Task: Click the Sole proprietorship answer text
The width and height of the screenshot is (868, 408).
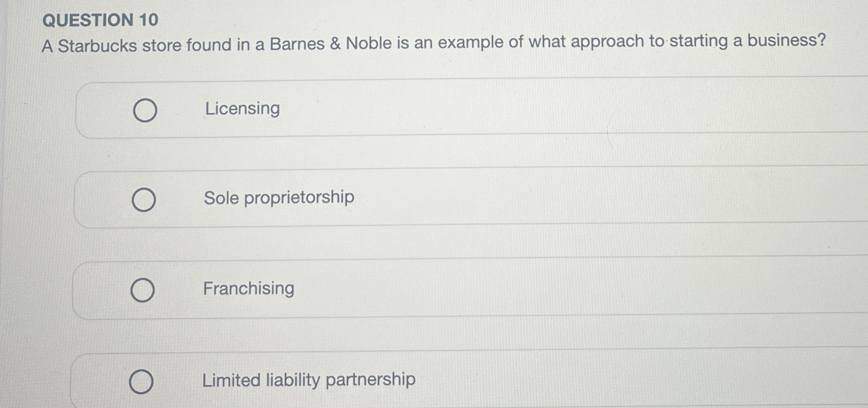Action: 278,197
